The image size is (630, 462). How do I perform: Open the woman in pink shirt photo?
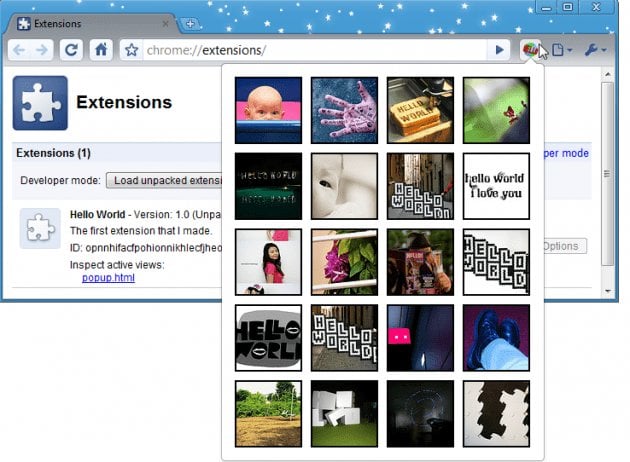click(x=268, y=262)
